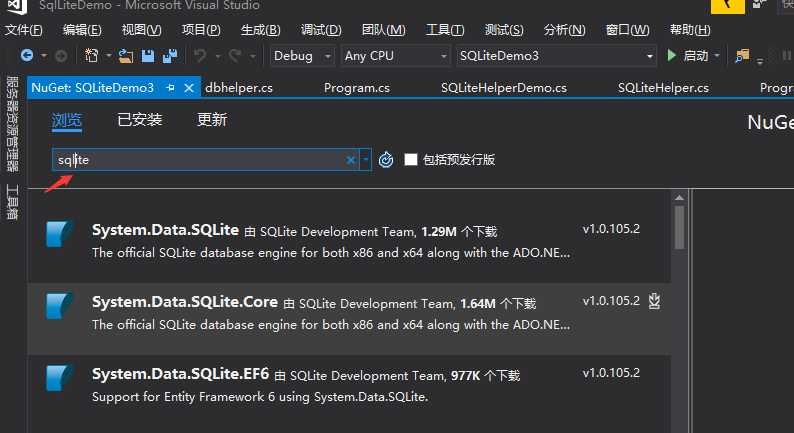Refresh the NuGet package list
Screen dimensions: 794x433
point(386,160)
